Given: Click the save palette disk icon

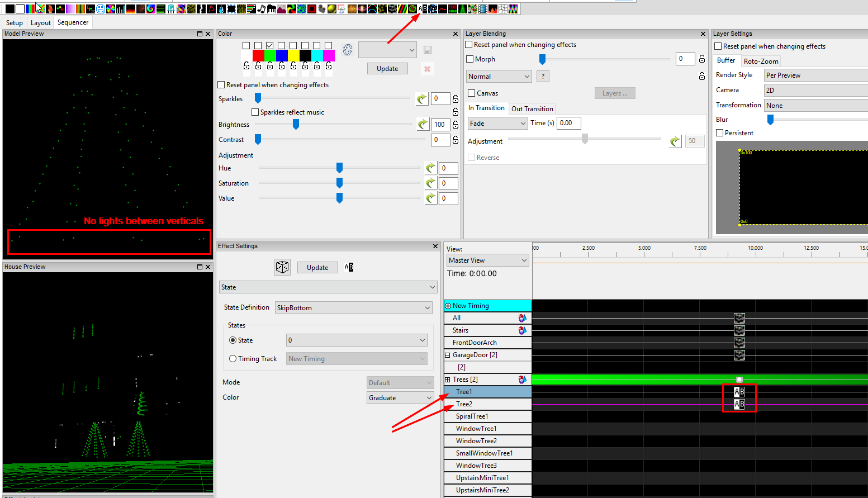Looking at the screenshot, I should (427, 50).
